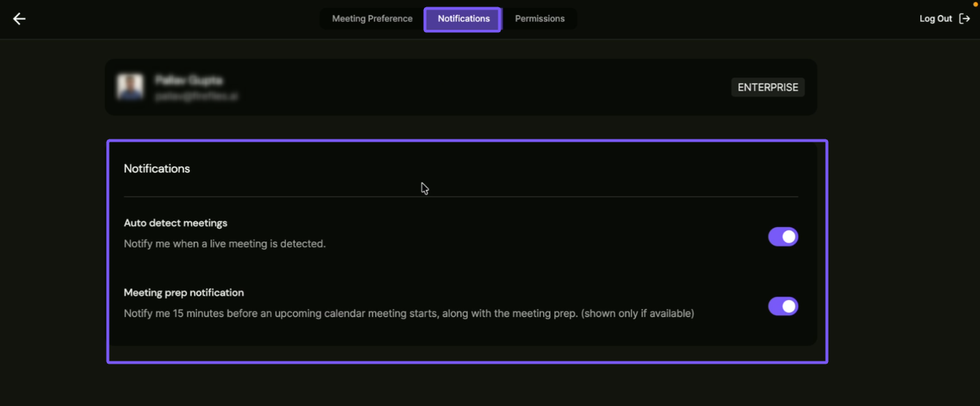Screen dimensions: 980x406
Task: Click the Notifications section heading
Action: click(156, 169)
